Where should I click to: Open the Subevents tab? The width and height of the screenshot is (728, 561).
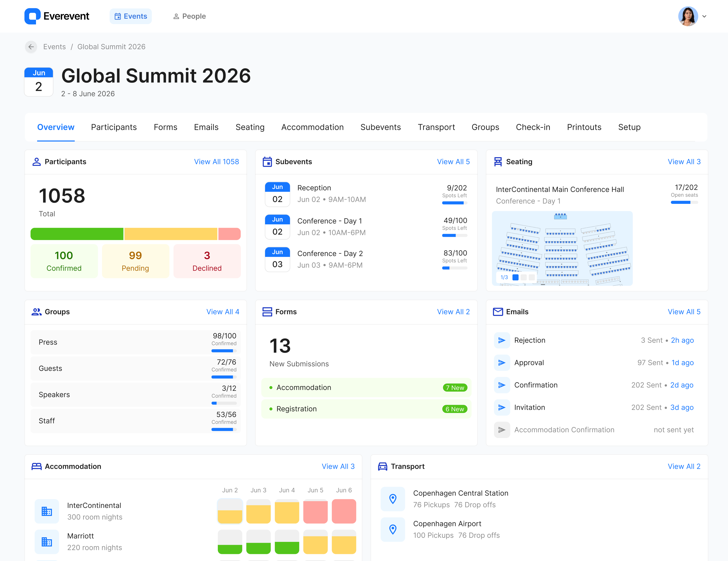pyautogui.click(x=381, y=127)
